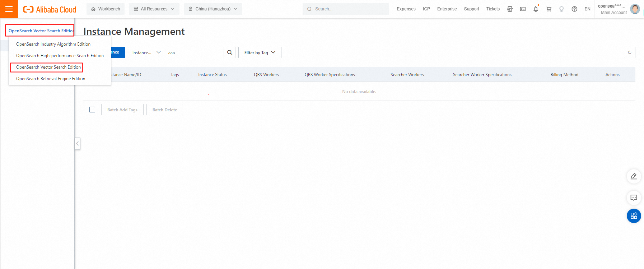Viewport: 644px width, 269px height.
Task: Select all instances checkbox
Action: (x=92, y=110)
